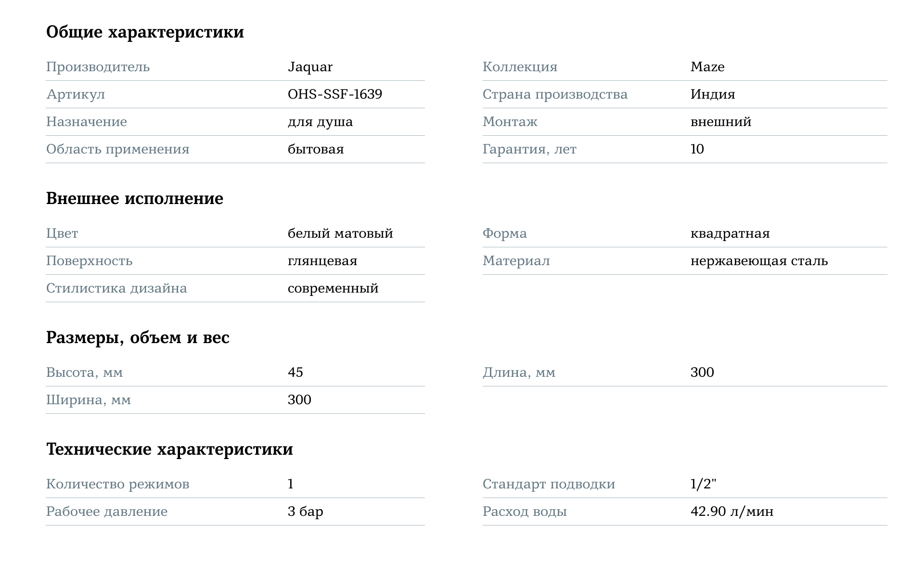The height and width of the screenshot is (563, 924).
Task: Click the внешний mounting value
Action: [x=720, y=122]
